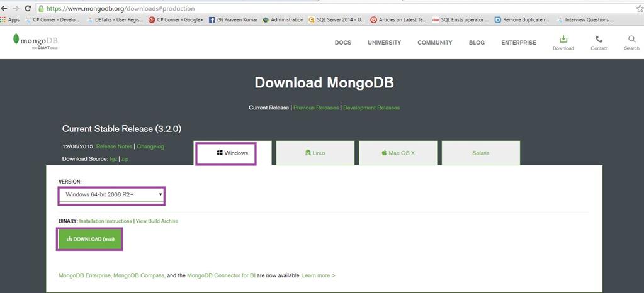The height and width of the screenshot is (293, 644).
Task: Click the Download MongoDB page title
Action: [x=324, y=82]
